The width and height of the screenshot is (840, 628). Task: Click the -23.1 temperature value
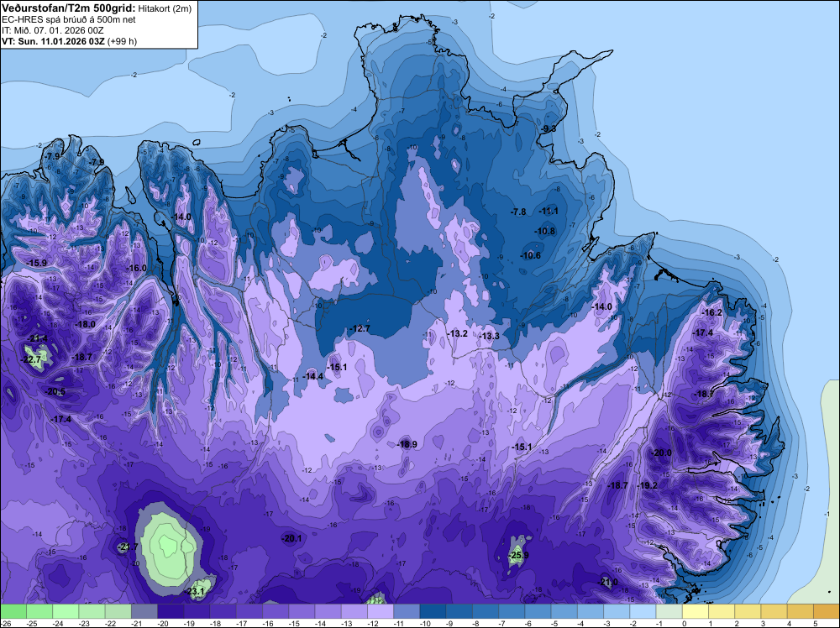click(x=195, y=592)
